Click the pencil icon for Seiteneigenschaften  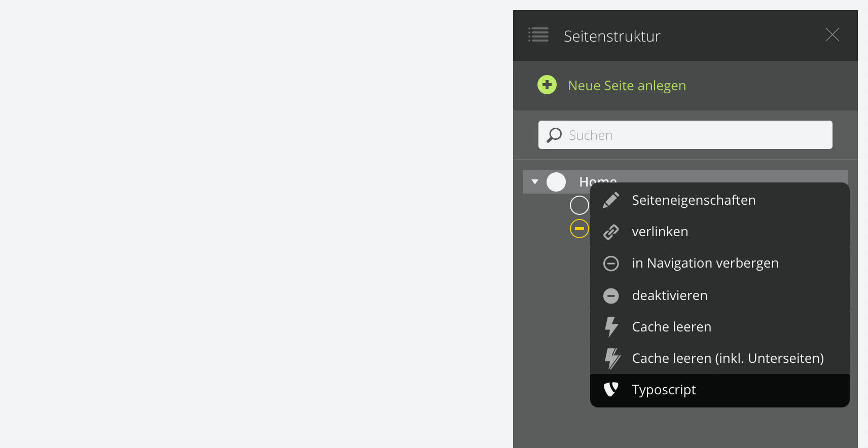[611, 200]
